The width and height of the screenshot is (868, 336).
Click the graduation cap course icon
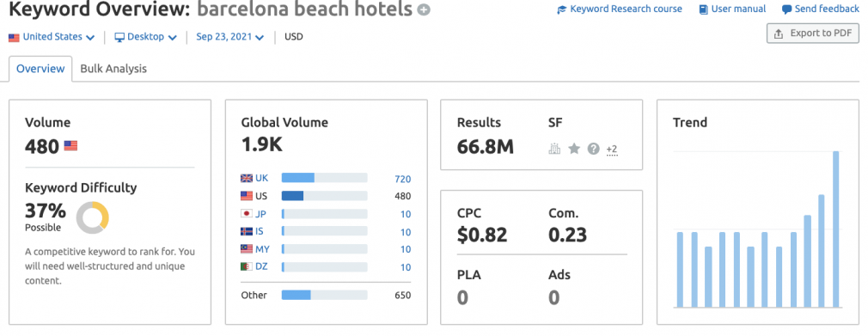[x=562, y=9]
